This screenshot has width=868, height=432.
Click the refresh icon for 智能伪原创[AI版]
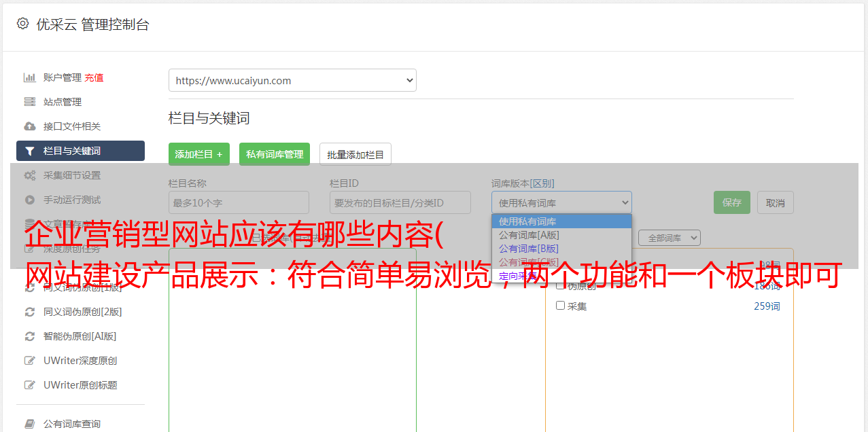point(30,336)
